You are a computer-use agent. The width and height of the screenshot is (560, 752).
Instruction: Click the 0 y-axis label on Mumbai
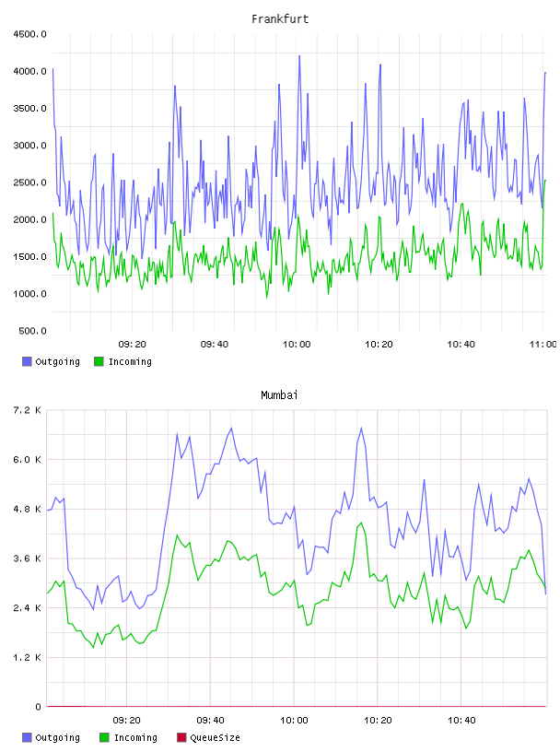coord(38,707)
